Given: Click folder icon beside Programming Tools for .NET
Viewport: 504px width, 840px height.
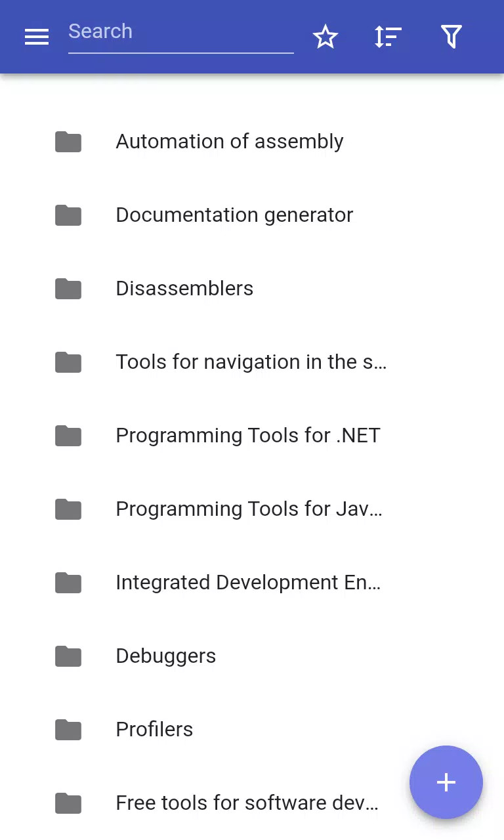Looking at the screenshot, I should tap(68, 436).
